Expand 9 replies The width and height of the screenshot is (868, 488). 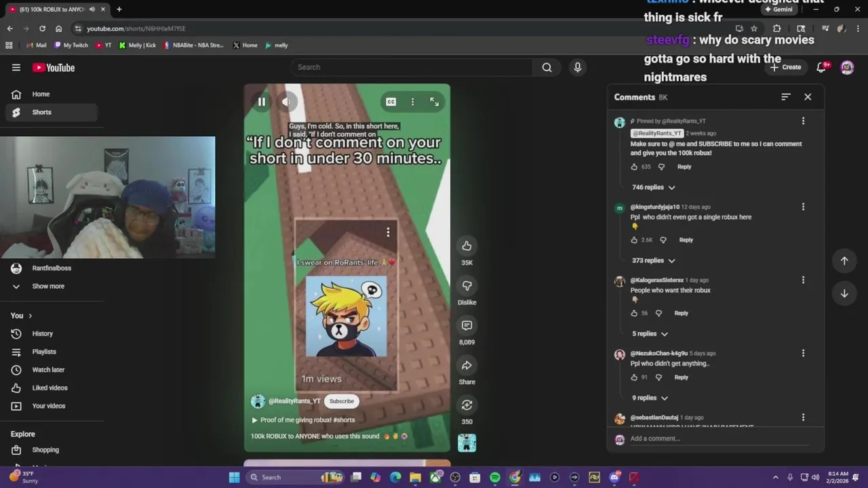(650, 398)
